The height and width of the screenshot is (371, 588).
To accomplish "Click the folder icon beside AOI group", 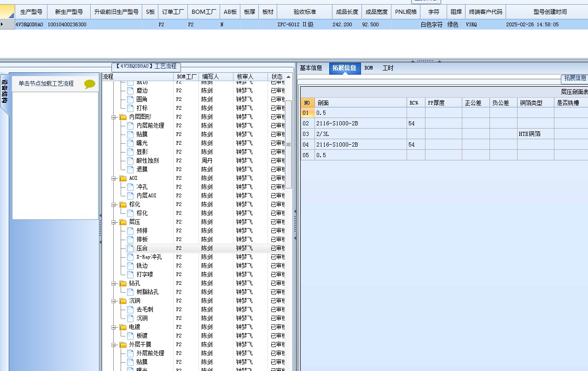I will (123, 178).
